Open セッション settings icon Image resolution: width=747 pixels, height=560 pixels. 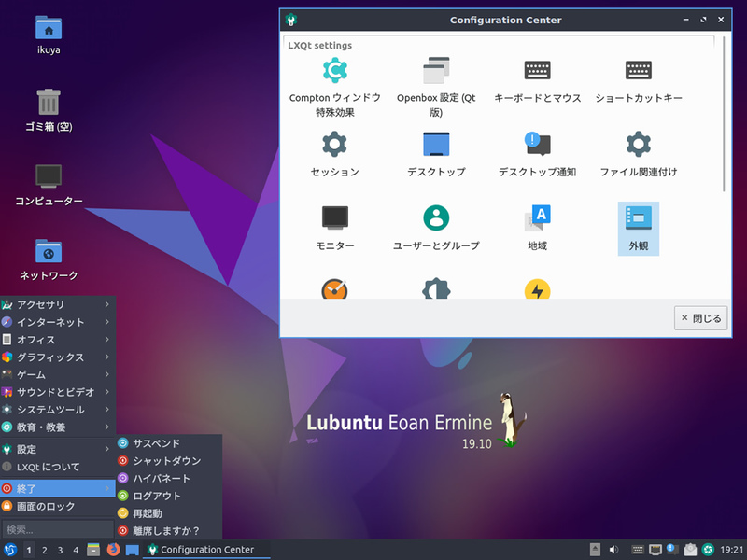334,144
